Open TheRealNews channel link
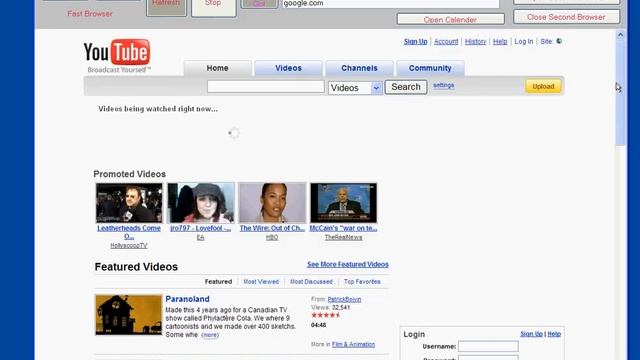 coord(343,238)
